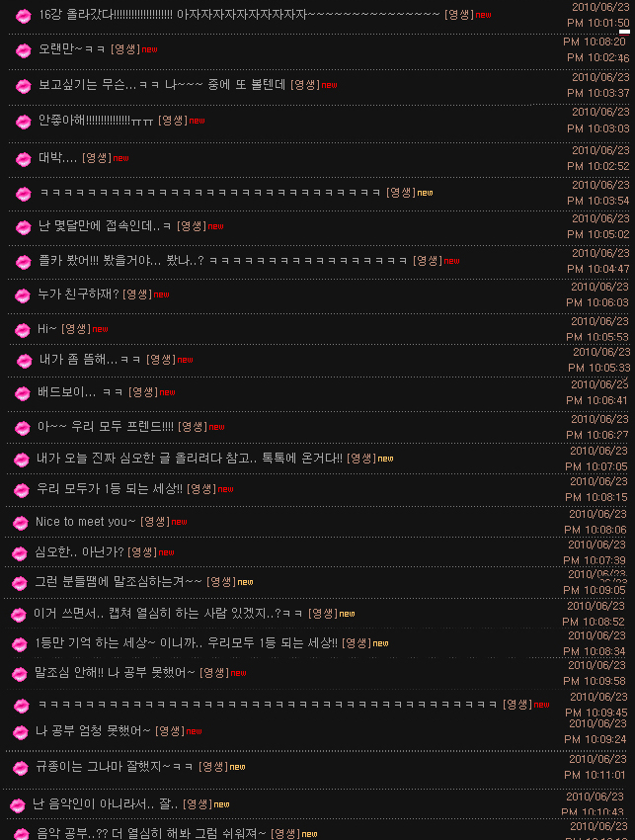Click the lips icon next to '오랜만~ㅋㅋ'
This screenshot has height=840, width=635.
coord(23,50)
